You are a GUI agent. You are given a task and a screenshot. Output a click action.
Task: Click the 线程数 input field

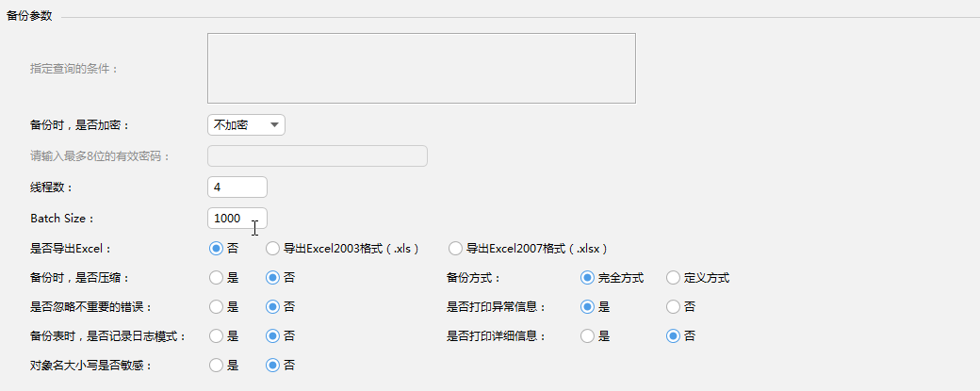(x=237, y=187)
